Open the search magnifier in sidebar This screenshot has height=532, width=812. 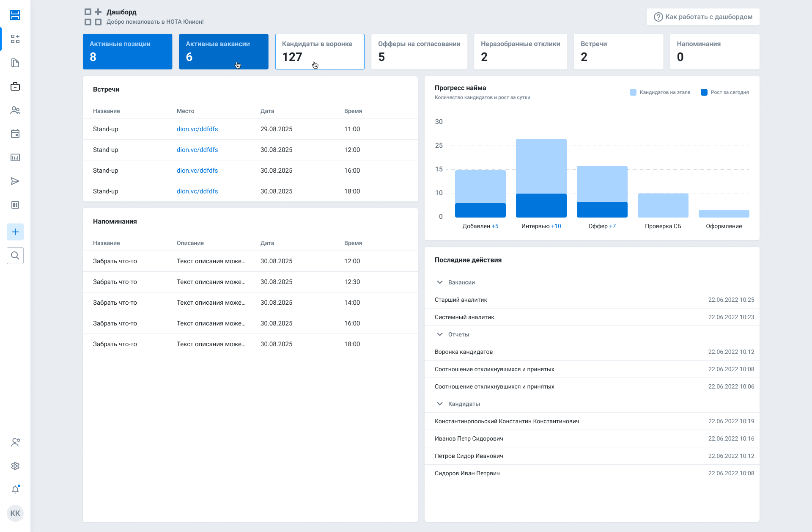(15, 256)
